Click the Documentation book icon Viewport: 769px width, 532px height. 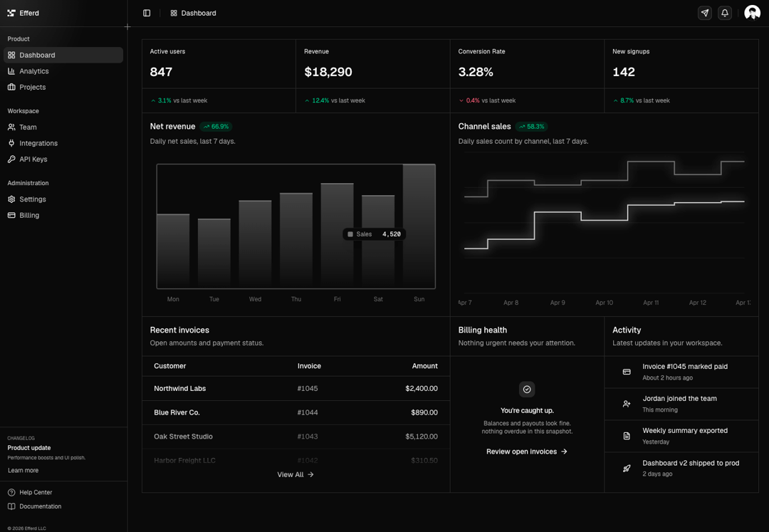[11, 506]
